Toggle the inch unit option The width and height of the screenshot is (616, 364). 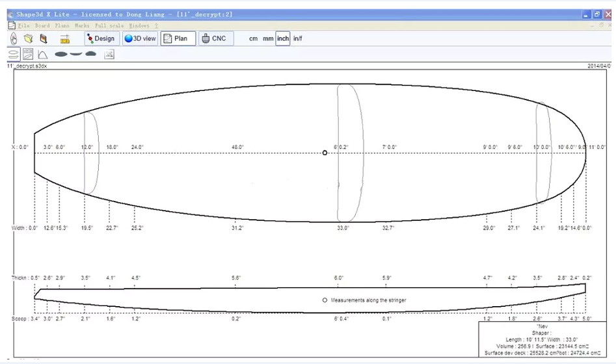(x=283, y=39)
